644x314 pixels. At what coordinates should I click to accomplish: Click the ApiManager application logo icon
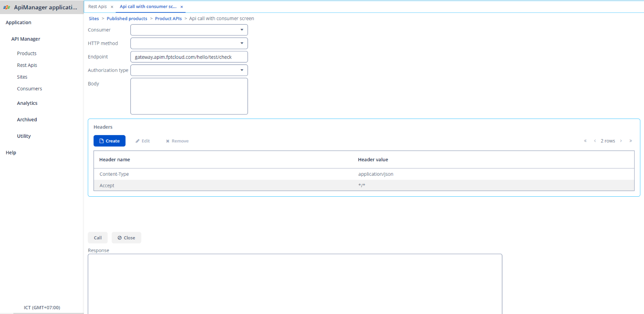[x=7, y=7]
